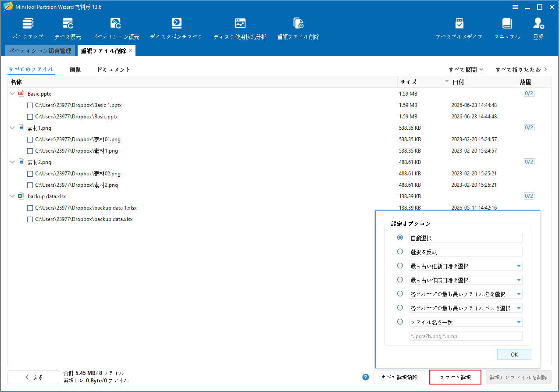
Task: Collapse the 素材1.png group
Action: point(12,128)
